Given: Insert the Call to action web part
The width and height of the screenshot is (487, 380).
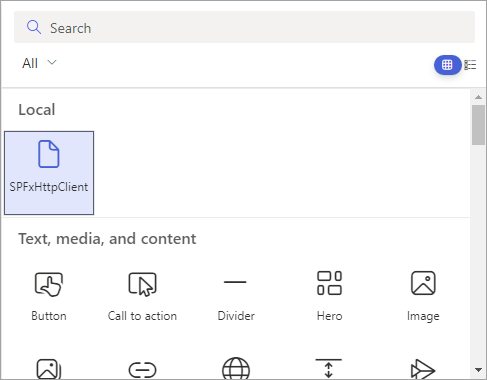Looking at the screenshot, I should 142,296.
